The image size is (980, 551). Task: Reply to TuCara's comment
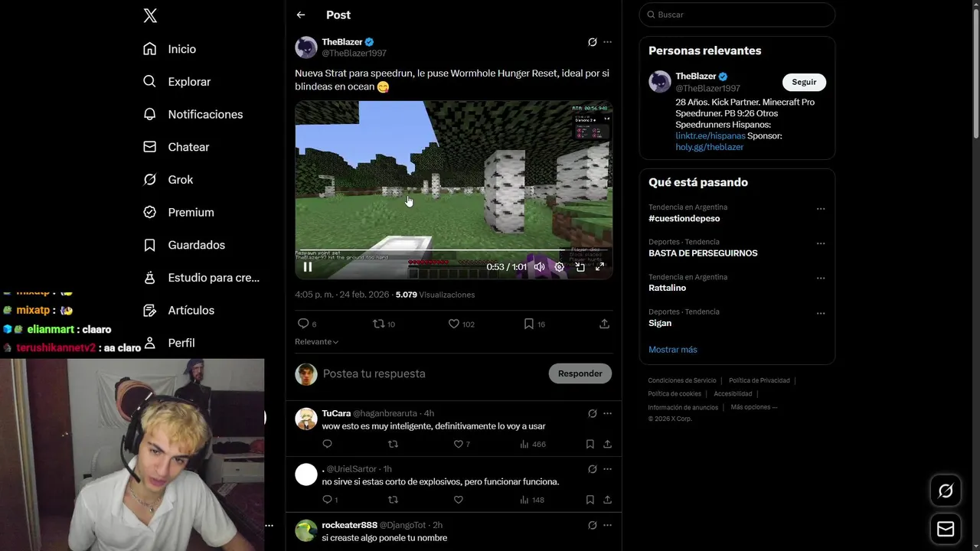coord(327,444)
